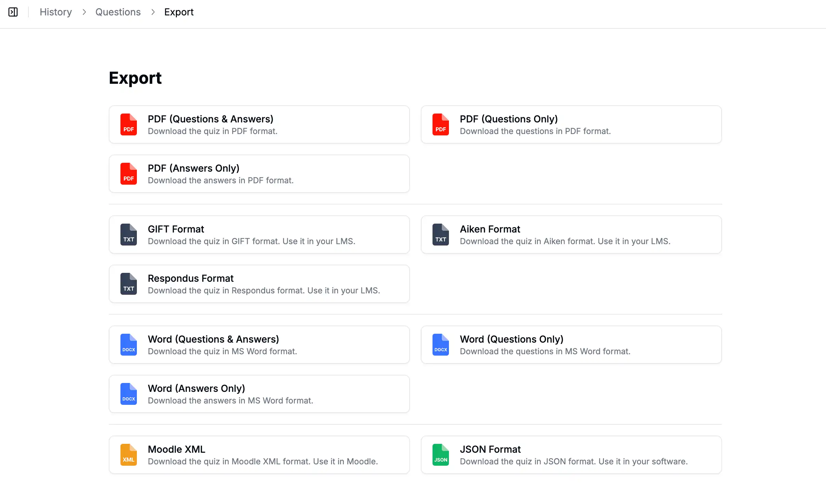This screenshot has width=826, height=504.
Task: Download Word (Answers Only)
Action: (259, 394)
